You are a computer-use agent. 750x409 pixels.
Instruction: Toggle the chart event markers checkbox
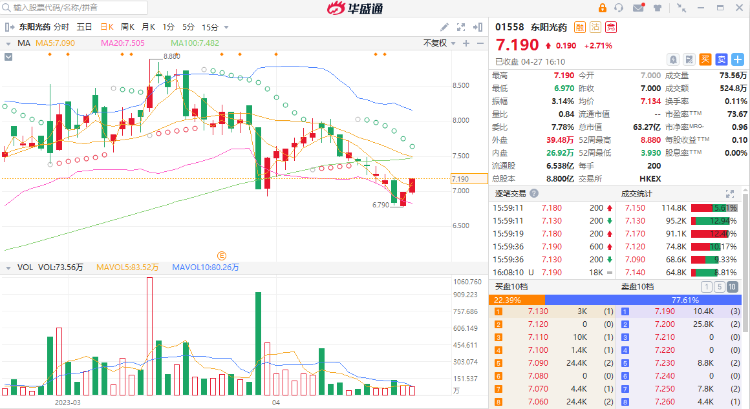(8, 57)
